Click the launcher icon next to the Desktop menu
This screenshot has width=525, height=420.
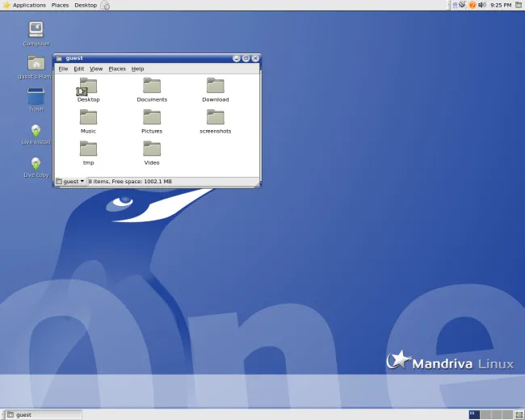105,5
